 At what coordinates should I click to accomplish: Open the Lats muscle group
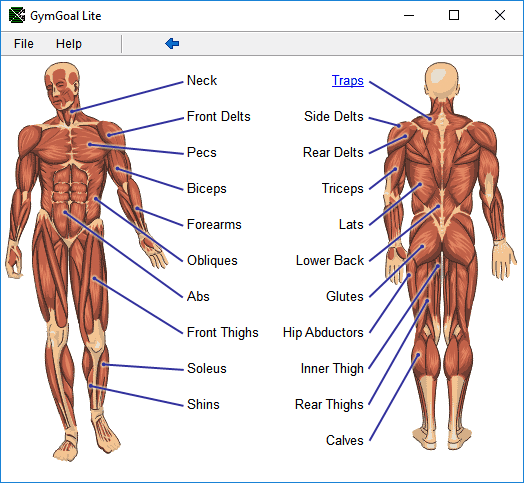351,224
